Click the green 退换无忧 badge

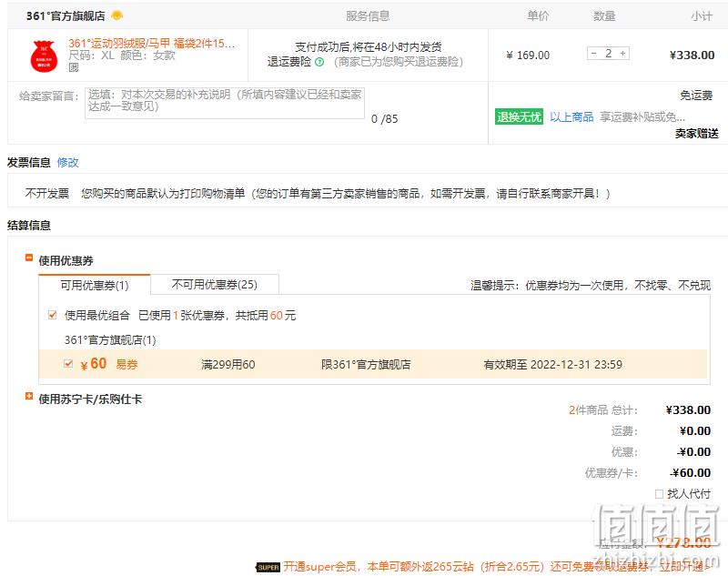click(x=519, y=116)
